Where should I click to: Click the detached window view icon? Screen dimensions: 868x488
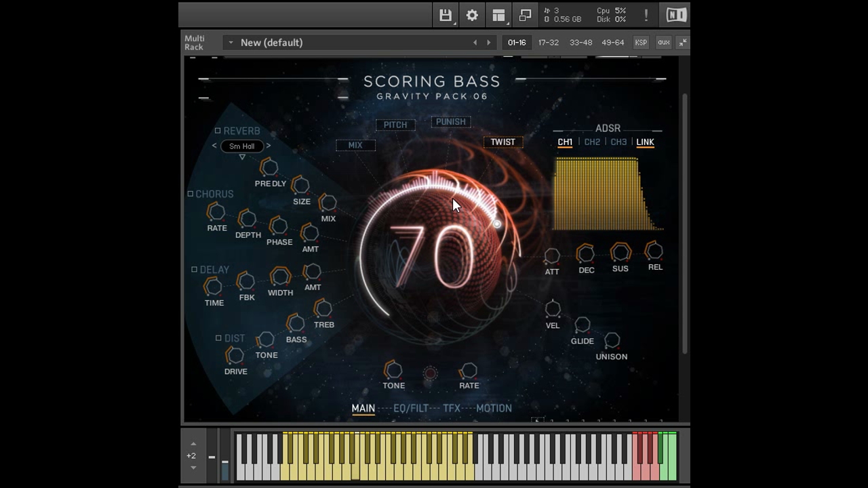pos(525,14)
